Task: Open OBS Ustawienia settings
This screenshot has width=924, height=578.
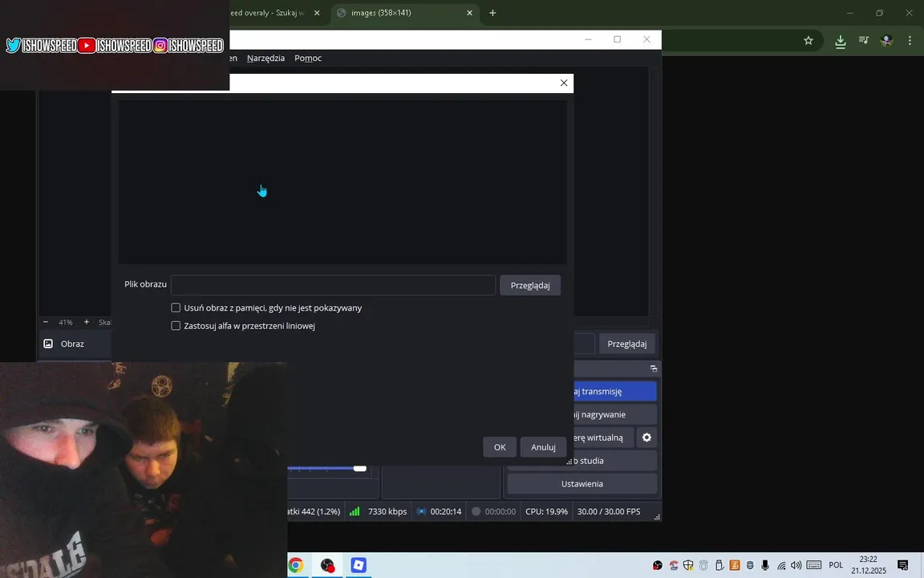Action: [x=582, y=483]
